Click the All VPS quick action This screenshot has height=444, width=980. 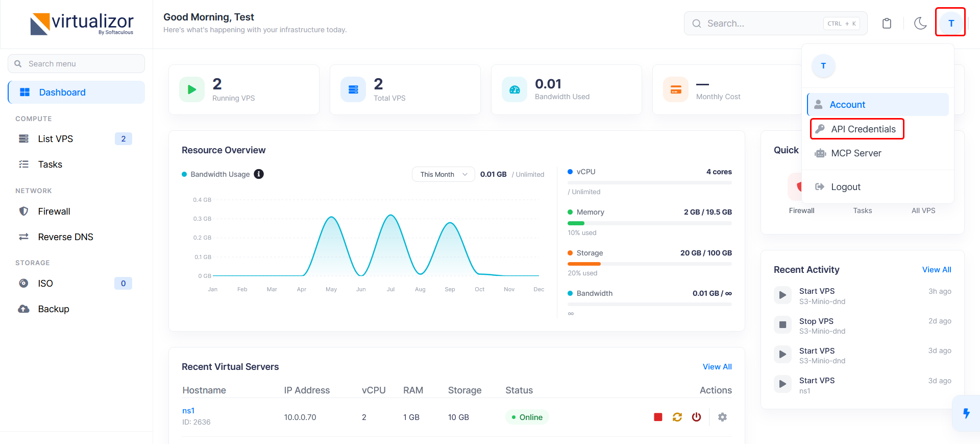(923, 211)
